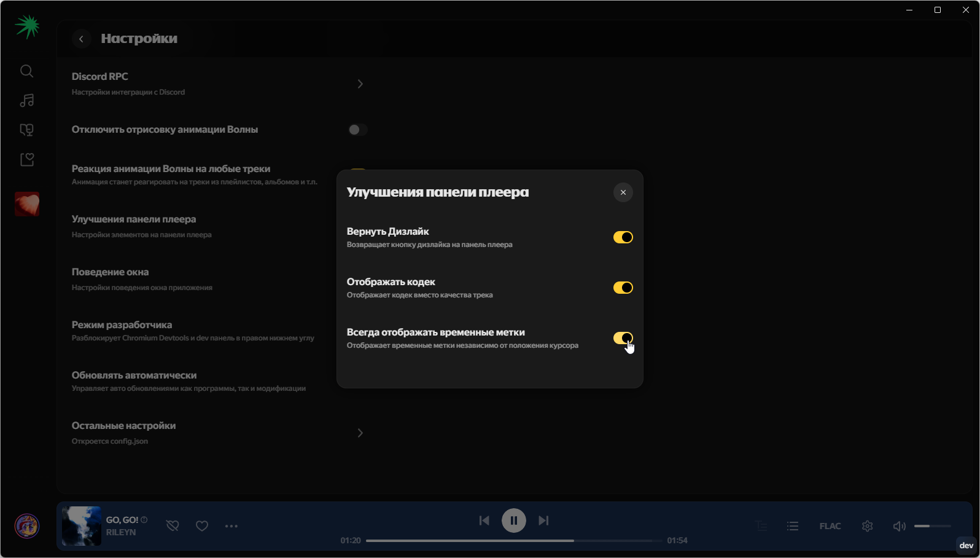The image size is (980, 558).
Task: Seek on the track progress bar
Action: [514, 541]
